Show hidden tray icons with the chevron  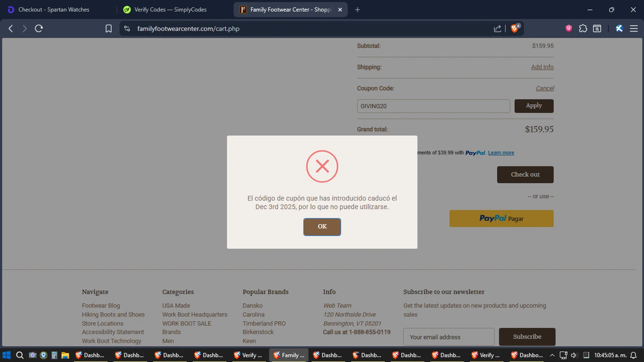(x=552, y=355)
